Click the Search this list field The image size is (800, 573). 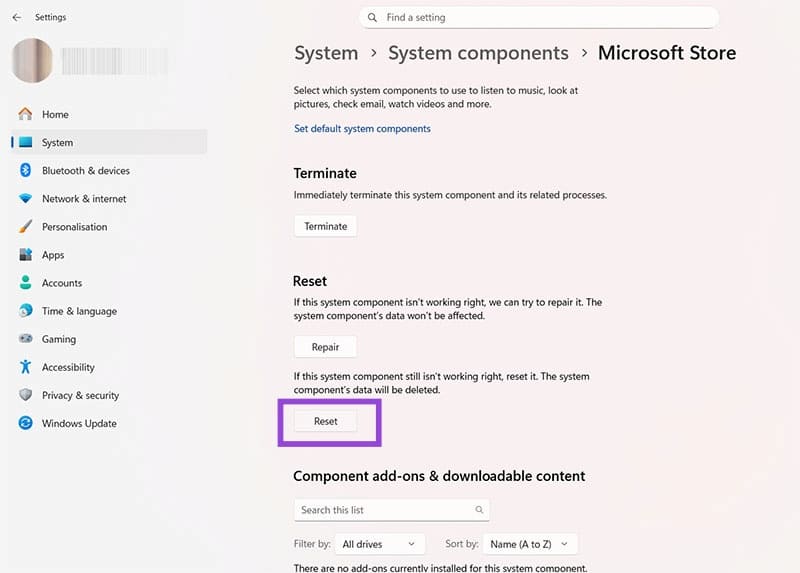(392, 510)
